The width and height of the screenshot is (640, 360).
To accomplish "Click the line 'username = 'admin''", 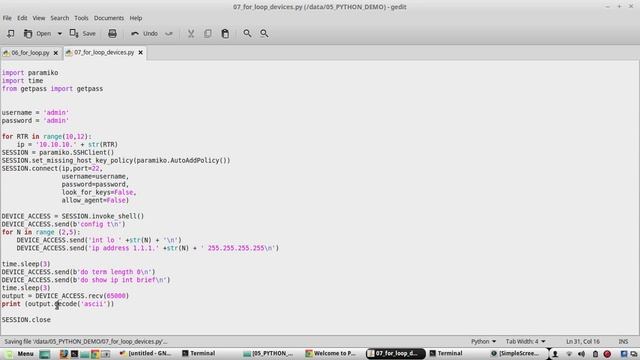I will click(35, 113).
